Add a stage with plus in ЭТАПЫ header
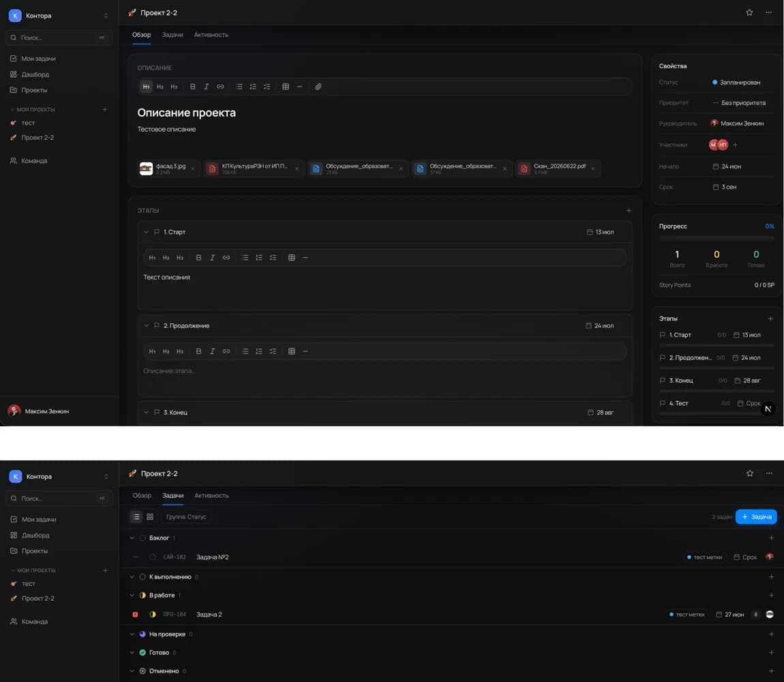Screen dimensions: 784x682 [629, 211]
